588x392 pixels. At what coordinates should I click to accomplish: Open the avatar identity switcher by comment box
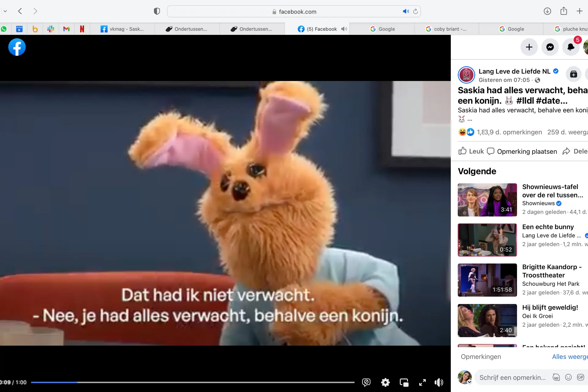(x=465, y=377)
